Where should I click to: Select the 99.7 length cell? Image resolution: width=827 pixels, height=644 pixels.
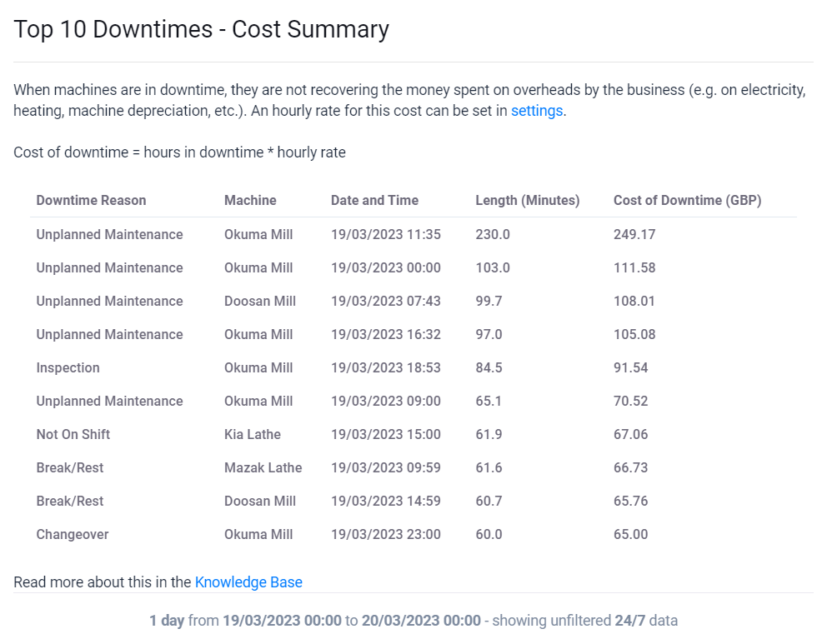pos(489,301)
